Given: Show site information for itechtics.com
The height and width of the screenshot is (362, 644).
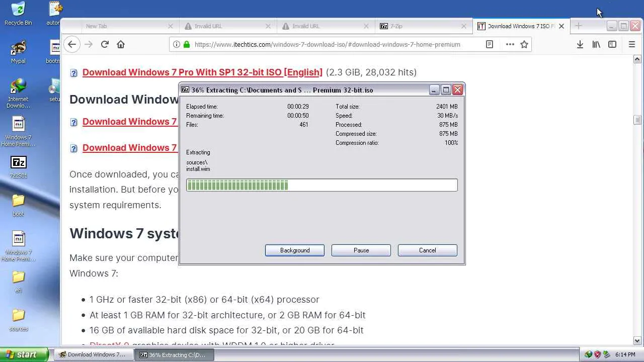Looking at the screenshot, I should [177, 44].
